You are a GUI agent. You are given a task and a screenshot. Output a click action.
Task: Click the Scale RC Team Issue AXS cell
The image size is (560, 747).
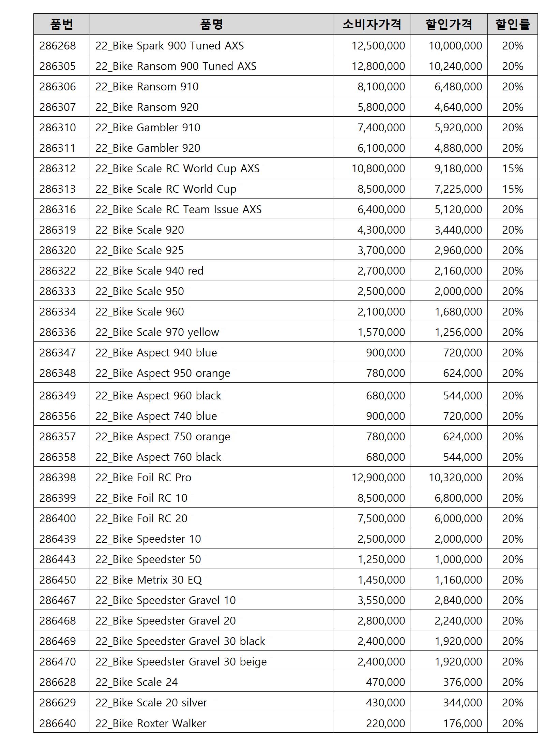pyautogui.click(x=179, y=209)
